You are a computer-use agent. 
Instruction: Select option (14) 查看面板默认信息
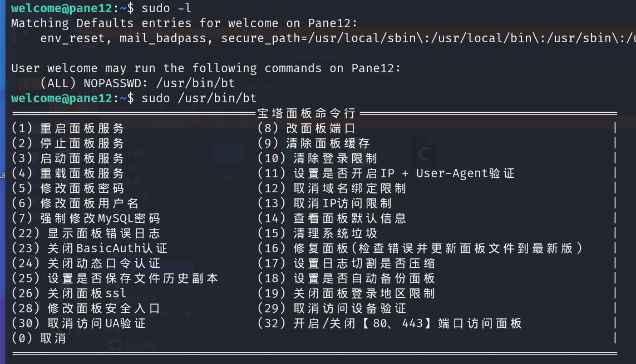point(332,218)
